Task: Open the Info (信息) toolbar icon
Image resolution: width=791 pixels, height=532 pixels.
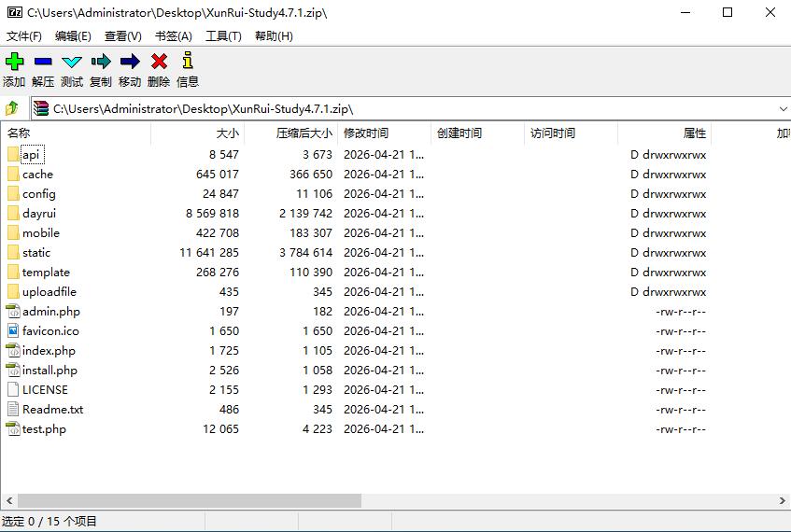Action: click(188, 60)
